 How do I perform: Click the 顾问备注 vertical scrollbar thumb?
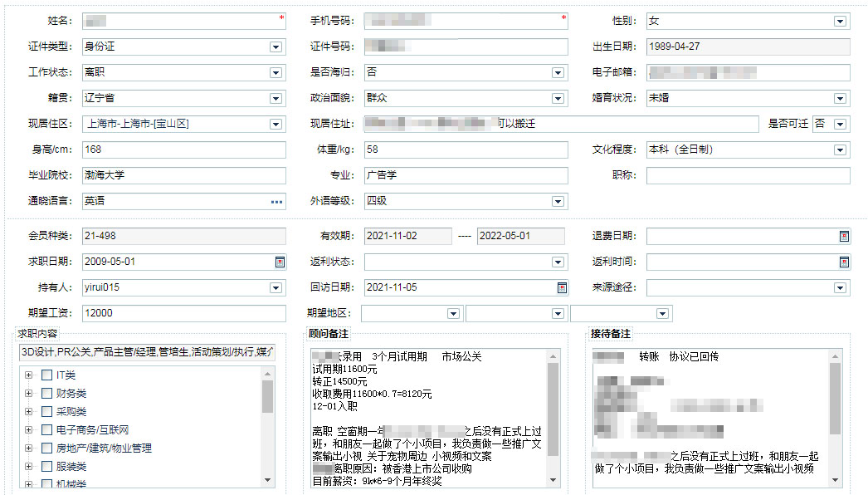553,409
